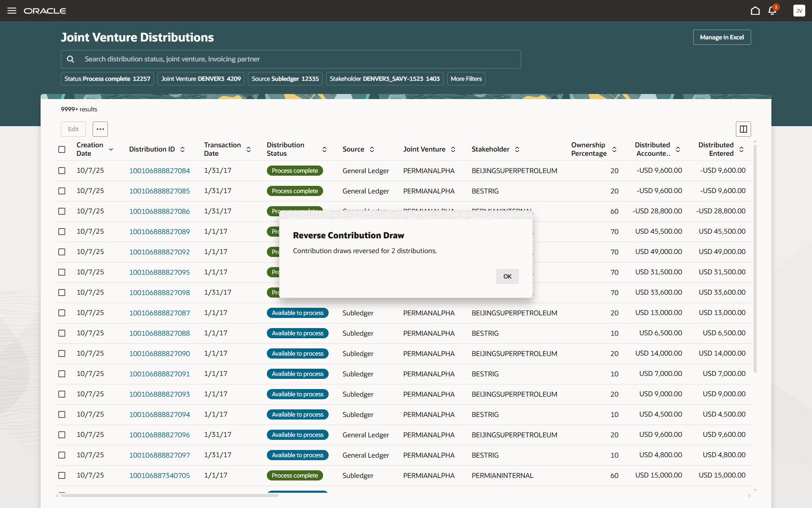Expand the Creation Date sort chevron
The width and height of the screenshot is (812, 508).
[111, 149]
